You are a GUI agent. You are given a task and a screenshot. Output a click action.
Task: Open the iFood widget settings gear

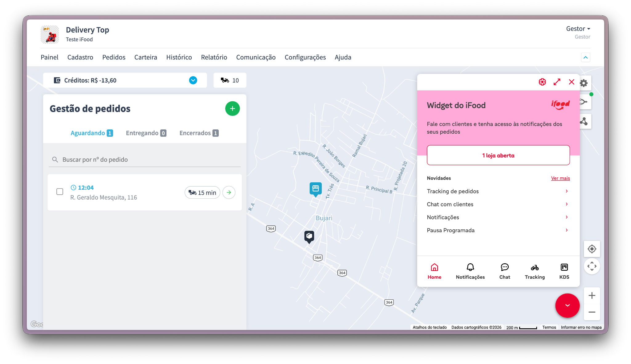542,82
